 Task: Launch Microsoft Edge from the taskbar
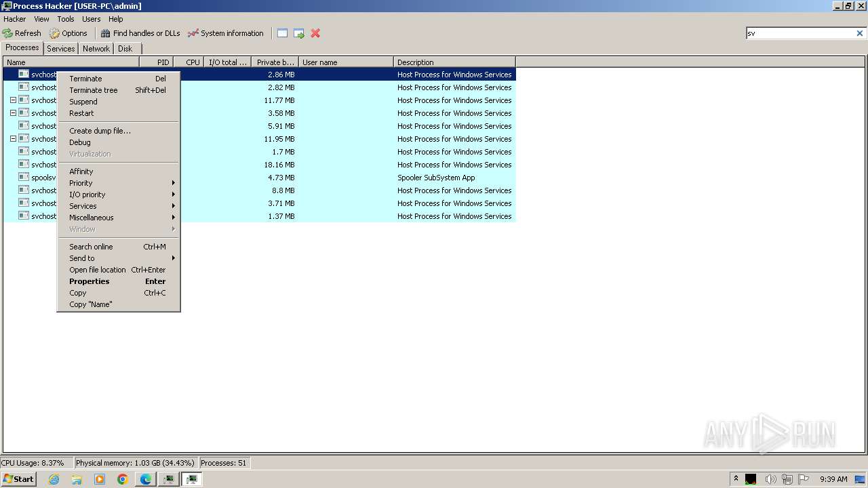(x=146, y=479)
